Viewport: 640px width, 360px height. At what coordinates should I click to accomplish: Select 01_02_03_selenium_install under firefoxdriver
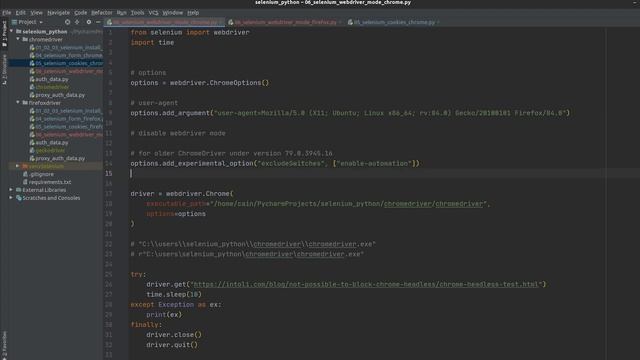[x=69, y=111]
